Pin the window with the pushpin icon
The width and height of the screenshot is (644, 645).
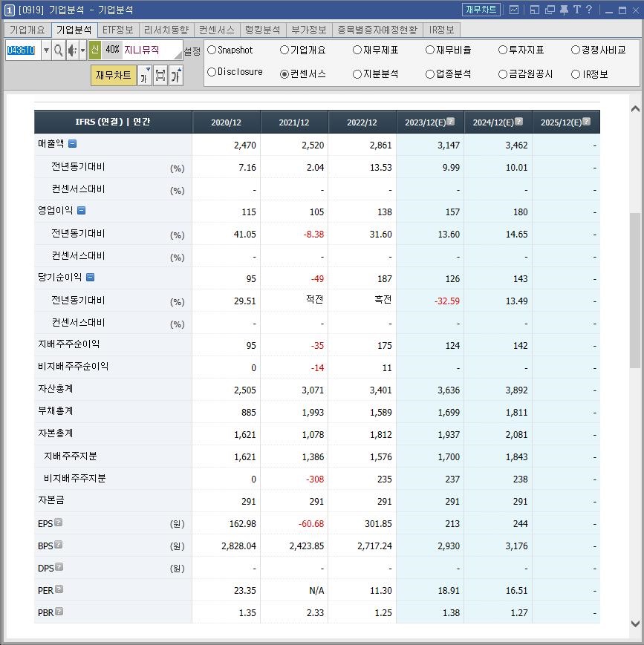[x=564, y=10]
